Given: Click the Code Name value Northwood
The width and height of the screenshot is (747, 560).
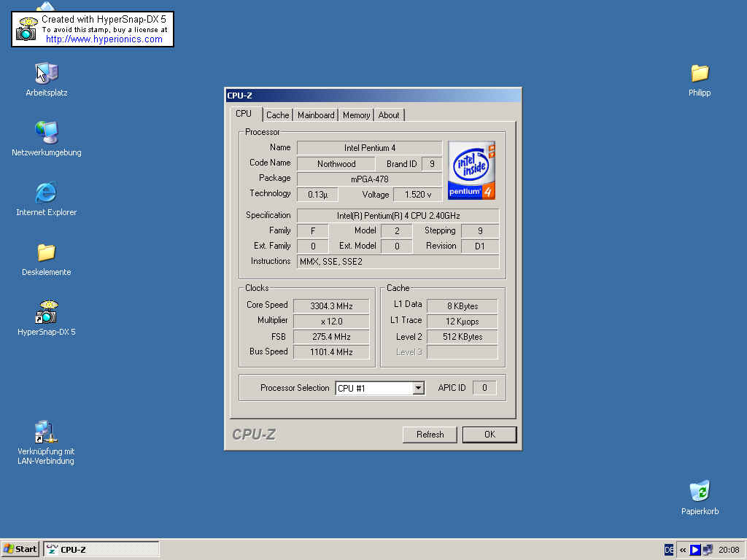Looking at the screenshot, I should point(336,164).
